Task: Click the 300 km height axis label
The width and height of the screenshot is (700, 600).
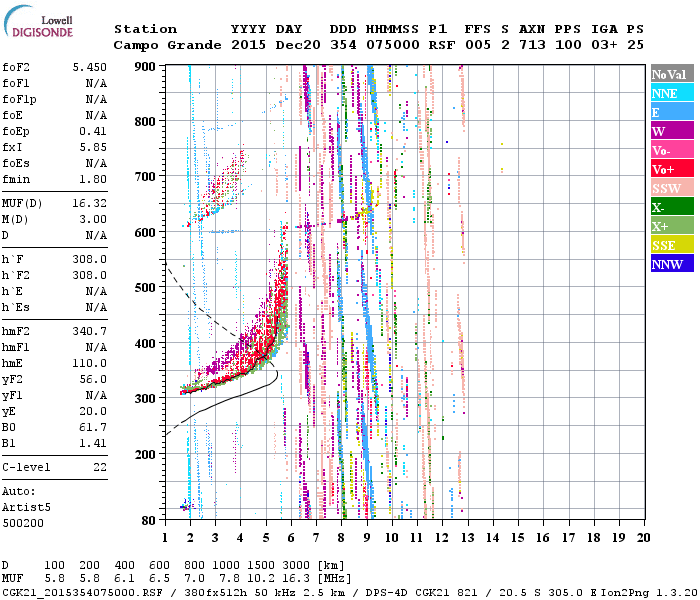Action: click(x=145, y=398)
